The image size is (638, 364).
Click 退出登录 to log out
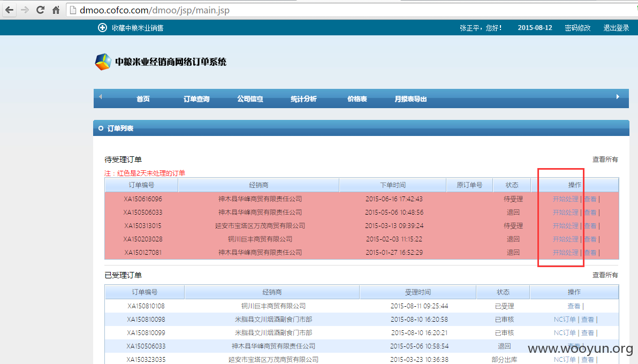(616, 28)
